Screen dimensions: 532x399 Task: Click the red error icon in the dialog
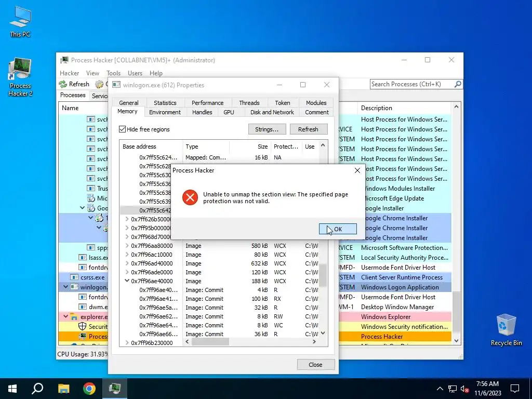pos(190,197)
